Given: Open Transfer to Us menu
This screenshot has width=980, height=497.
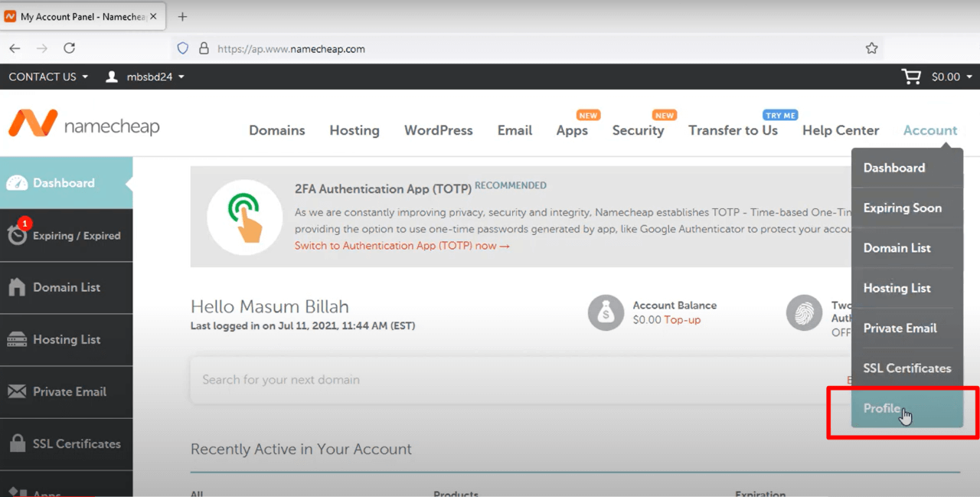Looking at the screenshot, I should (733, 130).
